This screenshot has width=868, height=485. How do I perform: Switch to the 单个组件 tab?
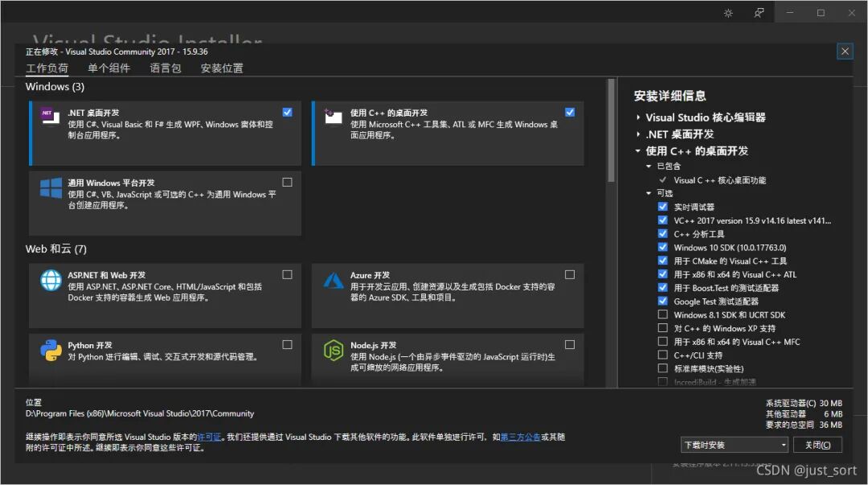coord(109,68)
